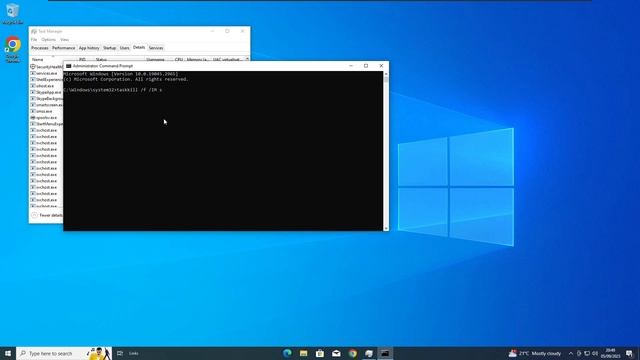Switch to the App history tab
640x360 pixels.
pyautogui.click(x=89, y=48)
